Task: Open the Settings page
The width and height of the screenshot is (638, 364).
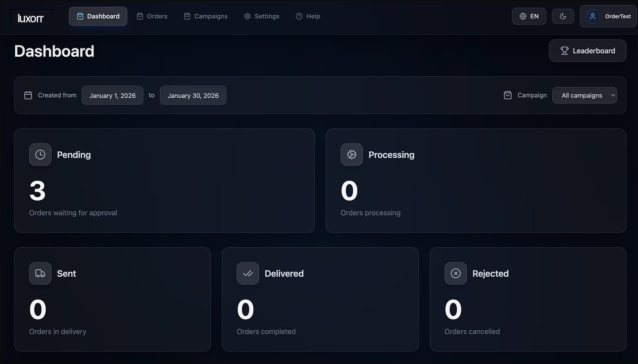Action: (x=262, y=16)
